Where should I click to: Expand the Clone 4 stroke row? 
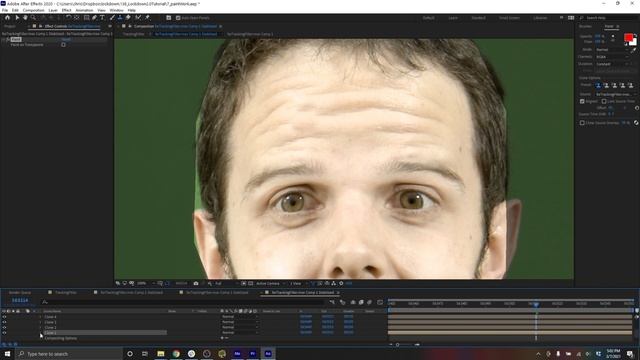[x=40, y=317]
